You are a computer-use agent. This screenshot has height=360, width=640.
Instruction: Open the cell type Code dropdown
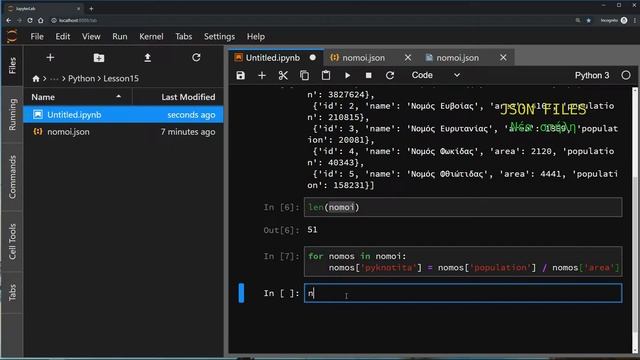pos(436,76)
